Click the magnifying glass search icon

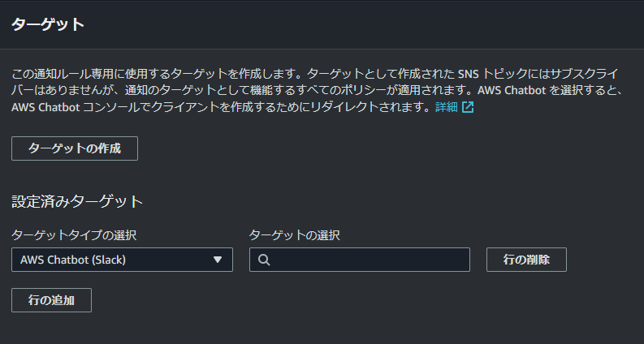point(263,260)
